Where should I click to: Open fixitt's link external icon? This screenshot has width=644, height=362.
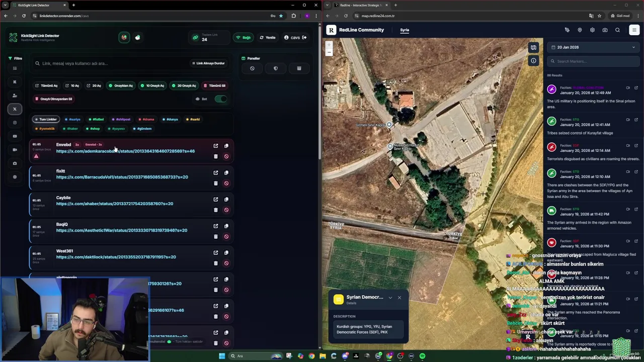(215, 172)
